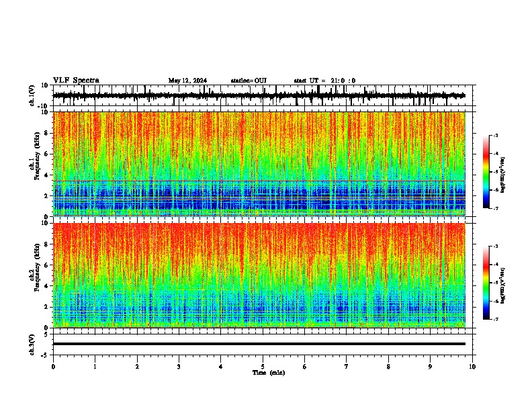Click the ch.2 "Frequency (kHz)" axis title
This screenshot has width=532, height=411.
point(37,267)
